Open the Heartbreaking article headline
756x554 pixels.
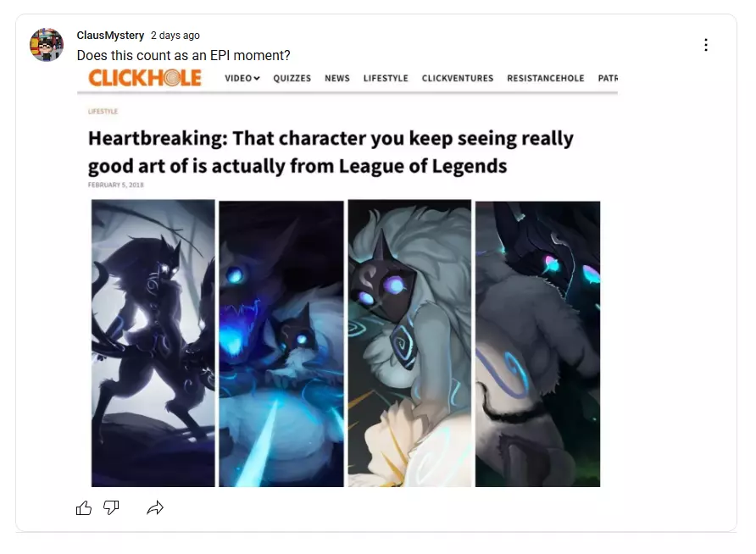pyautogui.click(x=331, y=152)
